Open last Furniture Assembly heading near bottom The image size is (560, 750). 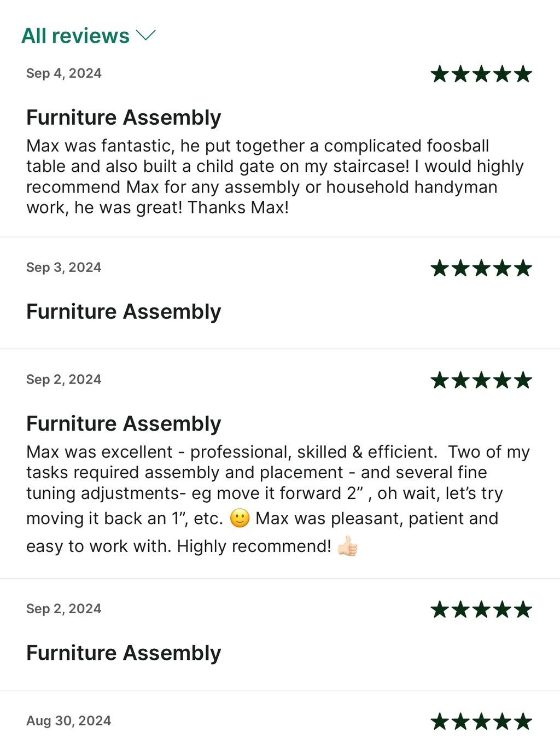124,653
